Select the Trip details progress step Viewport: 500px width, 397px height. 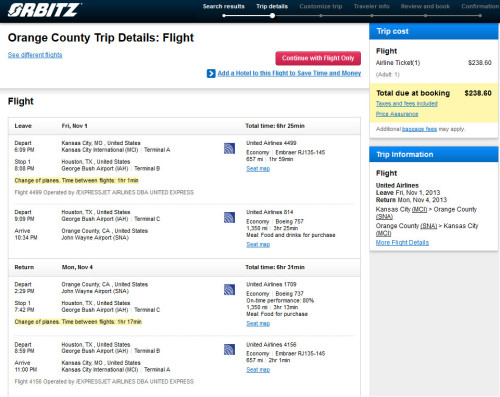click(x=272, y=6)
